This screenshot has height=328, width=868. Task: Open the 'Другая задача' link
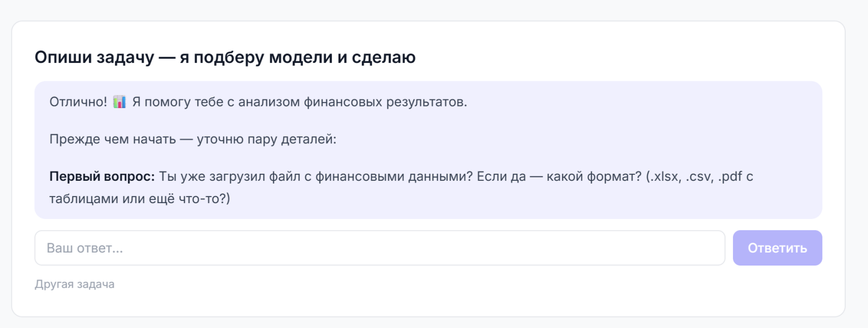pos(75,285)
